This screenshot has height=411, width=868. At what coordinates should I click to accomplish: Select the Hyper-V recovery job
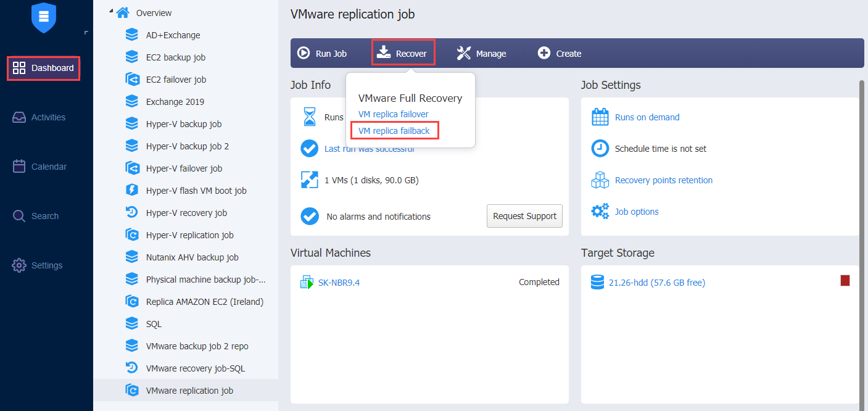[x=186, y=213]
